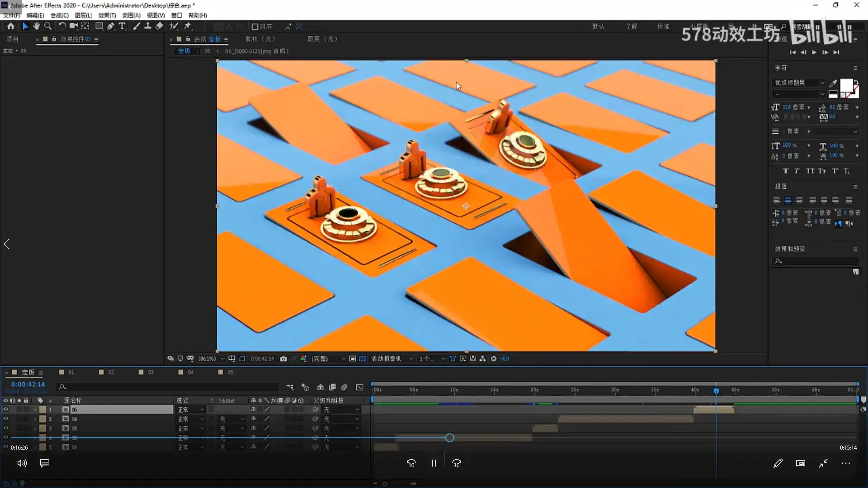Select the Text tool in the toolbar

(x=123, y=26)
